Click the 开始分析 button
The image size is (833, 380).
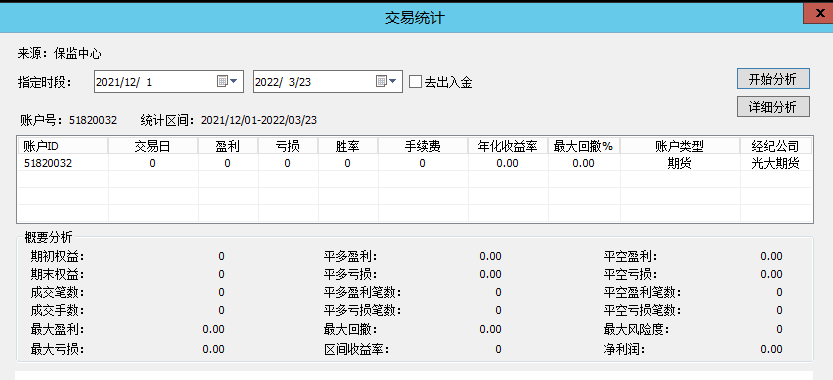[x=773, y=79]
